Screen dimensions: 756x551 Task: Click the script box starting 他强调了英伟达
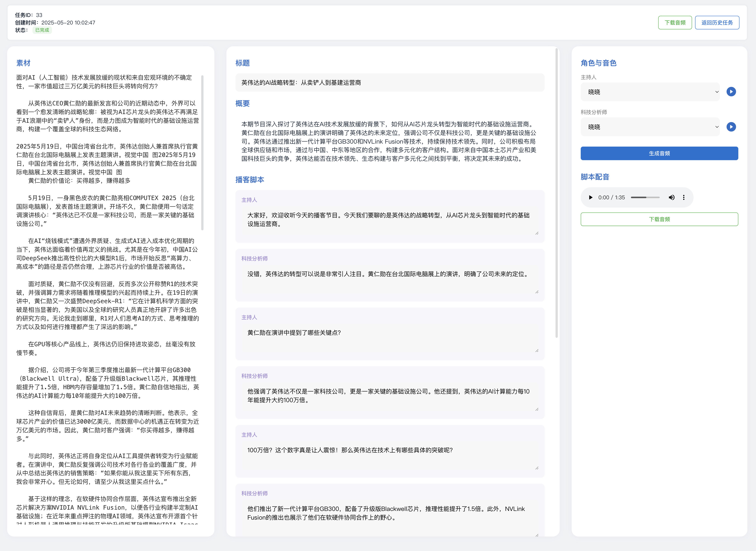(390, 397)
